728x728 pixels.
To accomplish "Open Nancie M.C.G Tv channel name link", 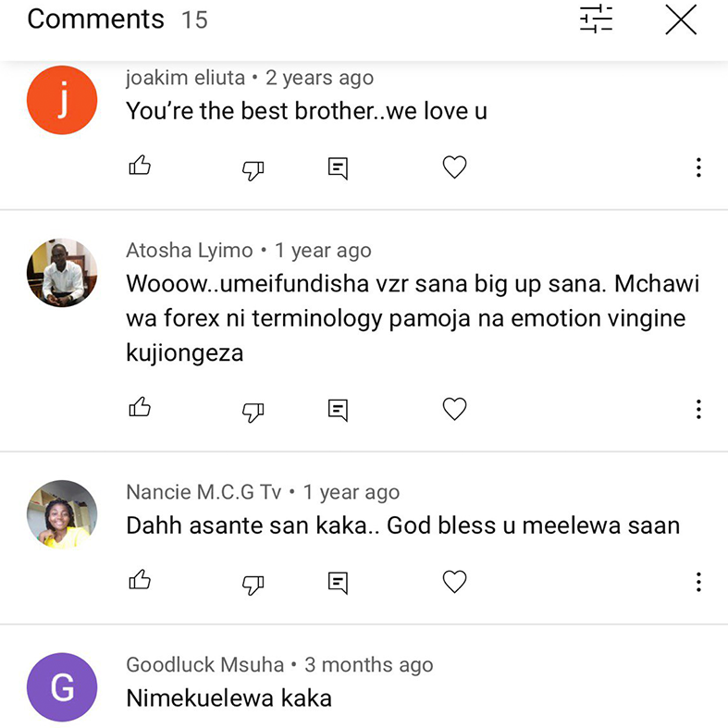I will (203, 492).
